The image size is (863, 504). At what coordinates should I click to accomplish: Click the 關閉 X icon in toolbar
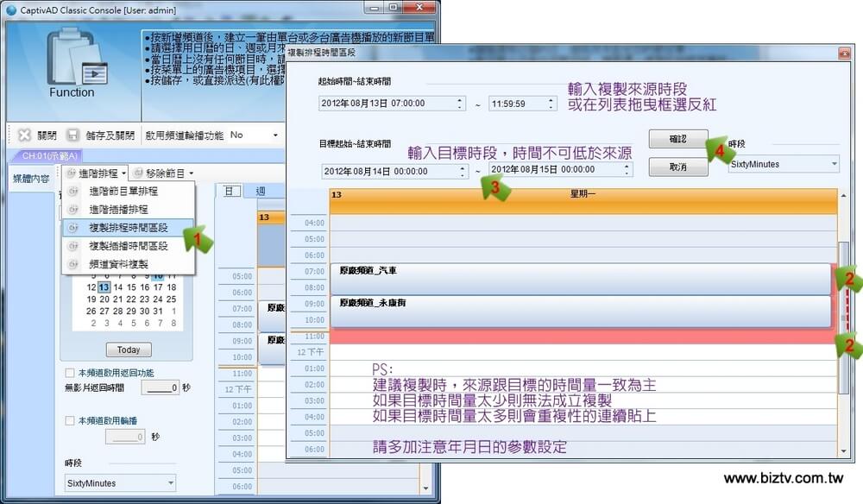(x=24, y=135)
